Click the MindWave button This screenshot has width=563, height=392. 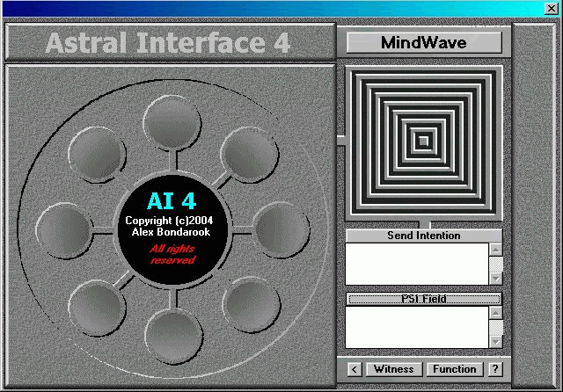coord(424,43)
